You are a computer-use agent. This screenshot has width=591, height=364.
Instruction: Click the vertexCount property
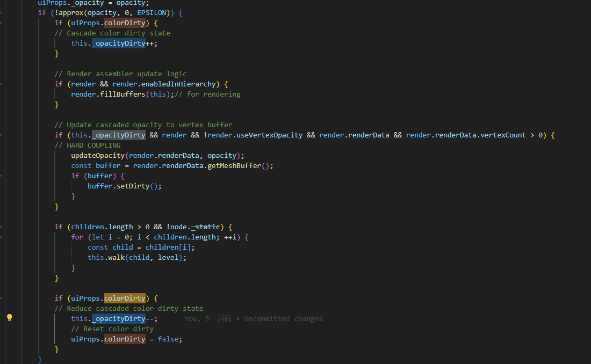[x=503, y=135]
